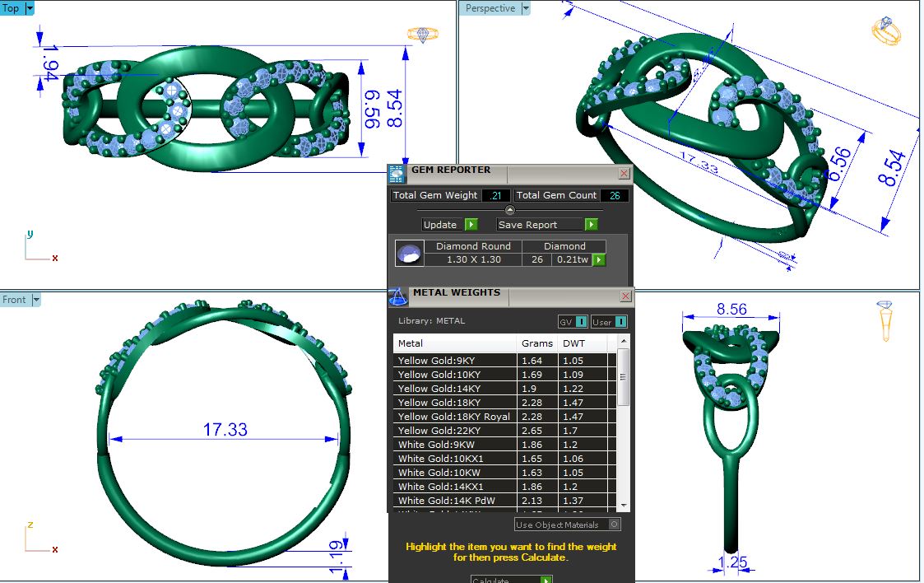
Task: Toggle Use Object Materials option
Action: (x=614, y=525)
